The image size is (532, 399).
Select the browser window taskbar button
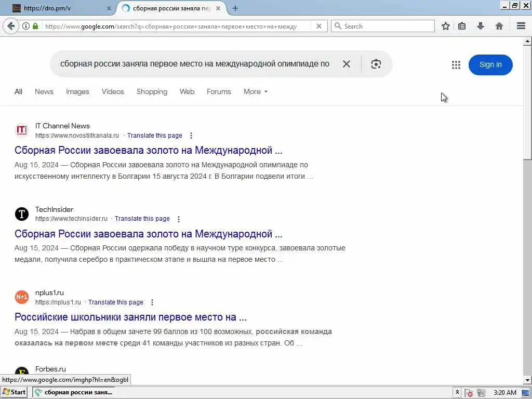tap(74, 392)
